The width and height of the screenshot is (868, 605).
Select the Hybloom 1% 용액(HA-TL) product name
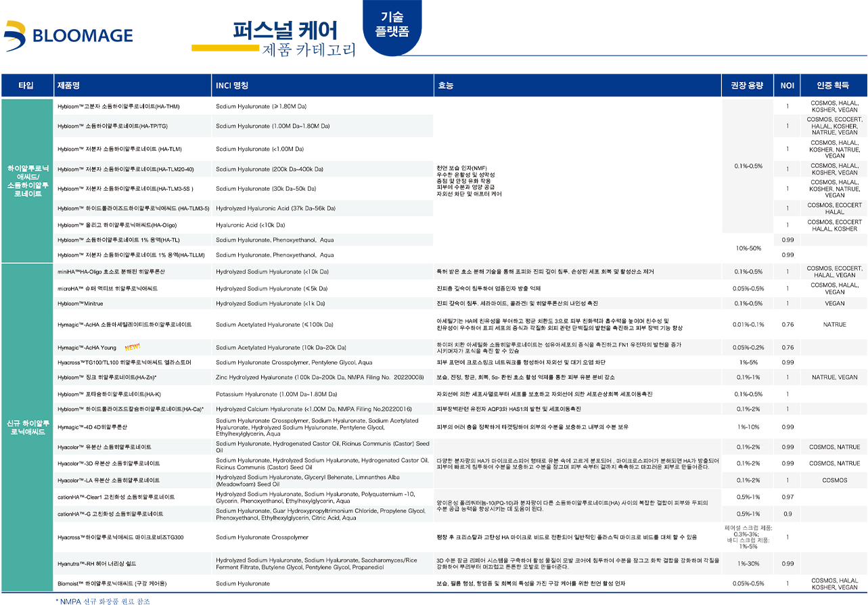[x=118, y=240]
